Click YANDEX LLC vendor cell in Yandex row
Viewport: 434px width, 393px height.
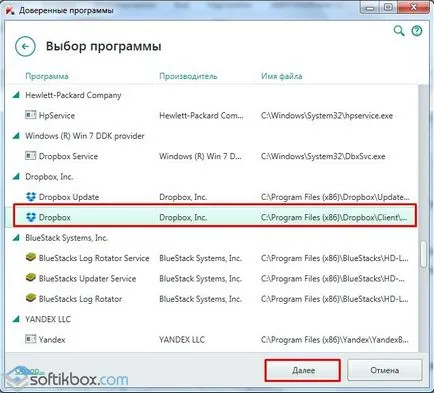point(182,340)
